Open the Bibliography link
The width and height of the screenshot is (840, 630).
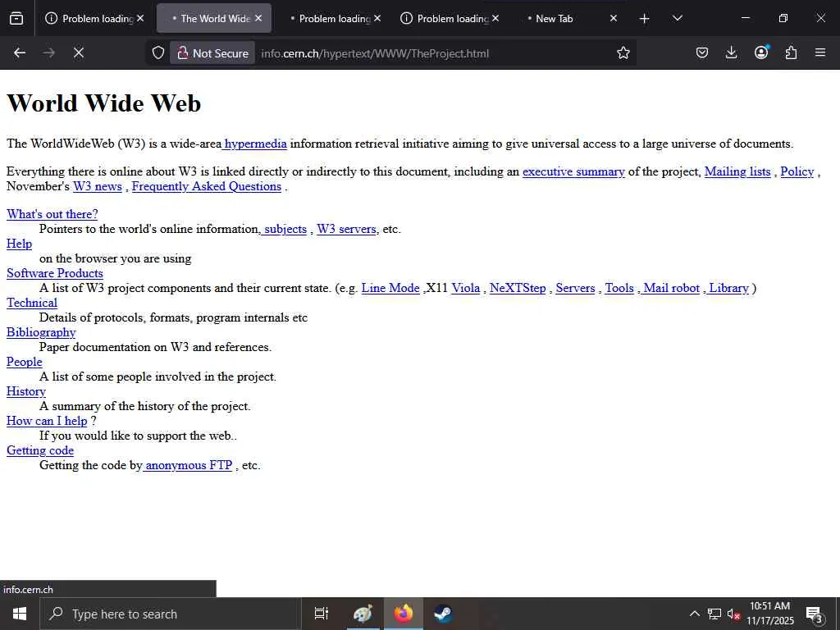click(41, 332)
